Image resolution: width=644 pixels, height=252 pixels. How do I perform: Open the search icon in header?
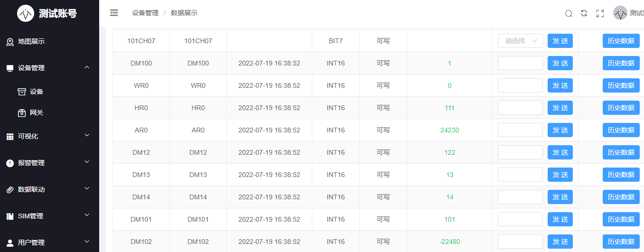tap(569, 13)
